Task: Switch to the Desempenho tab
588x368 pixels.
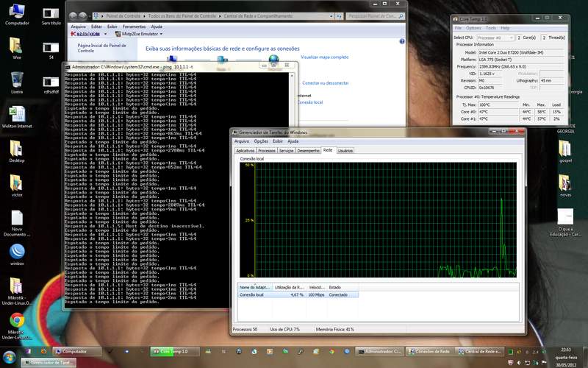Action: pos(308,151)
